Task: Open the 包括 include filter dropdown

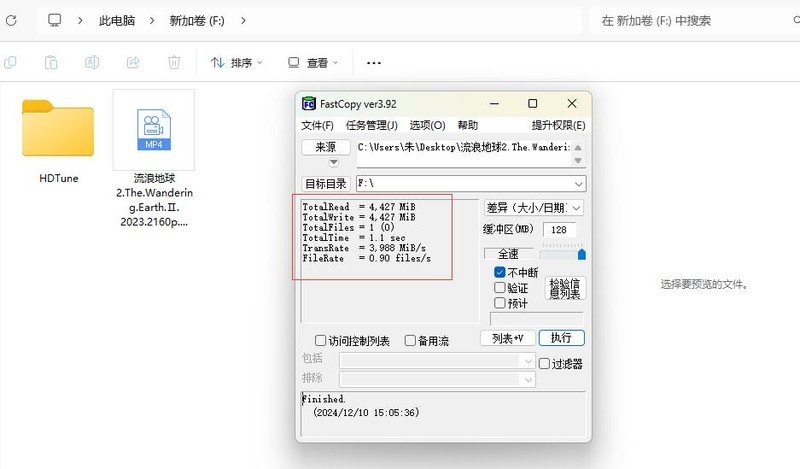Action: (528, 361)
